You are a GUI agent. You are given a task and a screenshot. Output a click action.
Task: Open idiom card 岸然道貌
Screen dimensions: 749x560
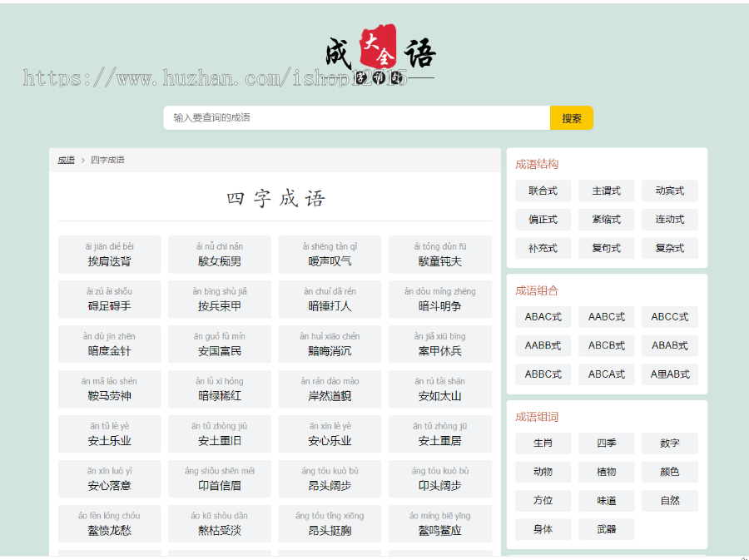(330, 389)
